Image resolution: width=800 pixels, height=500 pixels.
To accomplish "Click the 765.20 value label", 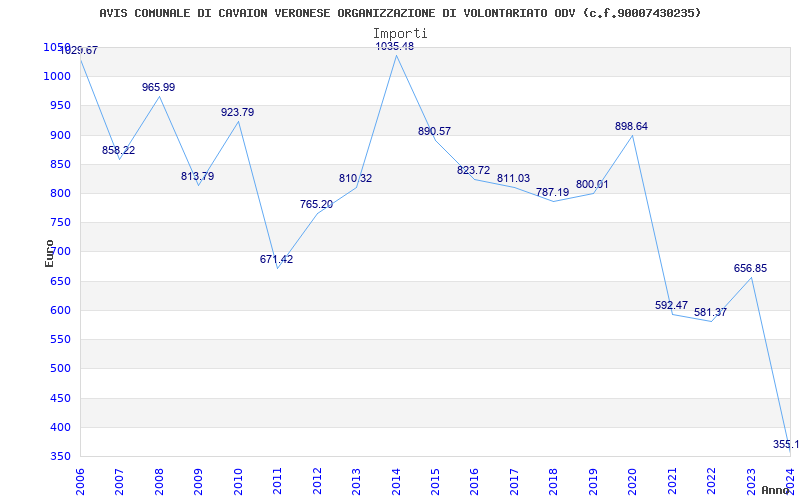I will pos(316,205).
